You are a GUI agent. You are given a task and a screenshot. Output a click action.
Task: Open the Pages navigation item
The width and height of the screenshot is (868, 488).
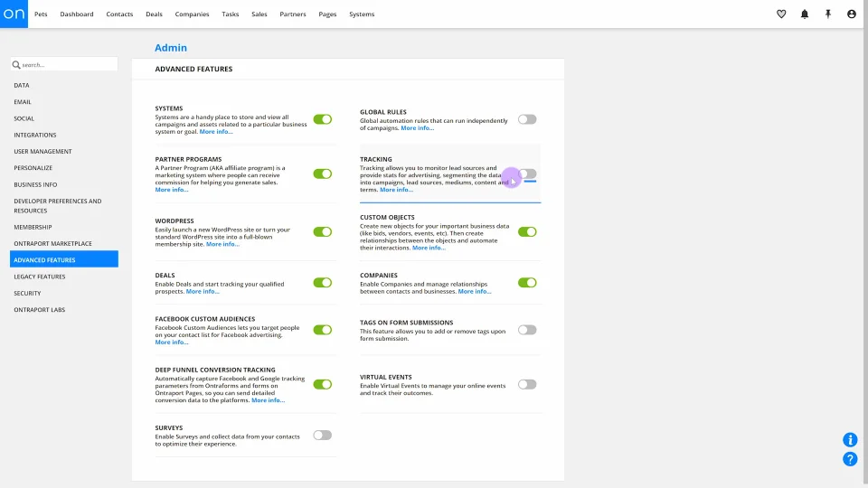pyautogui.click(x=327, y=14)
